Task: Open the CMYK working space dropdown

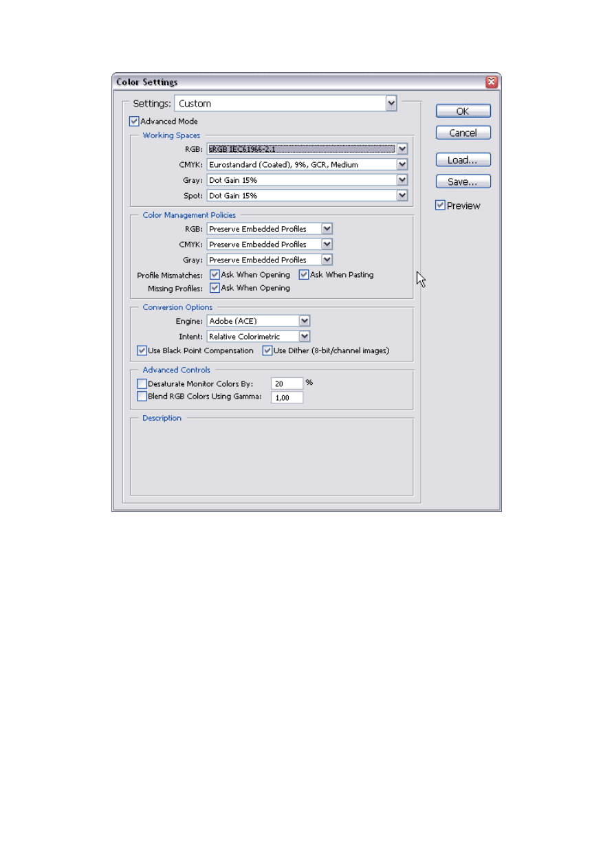Action: [x=402, y=164]
